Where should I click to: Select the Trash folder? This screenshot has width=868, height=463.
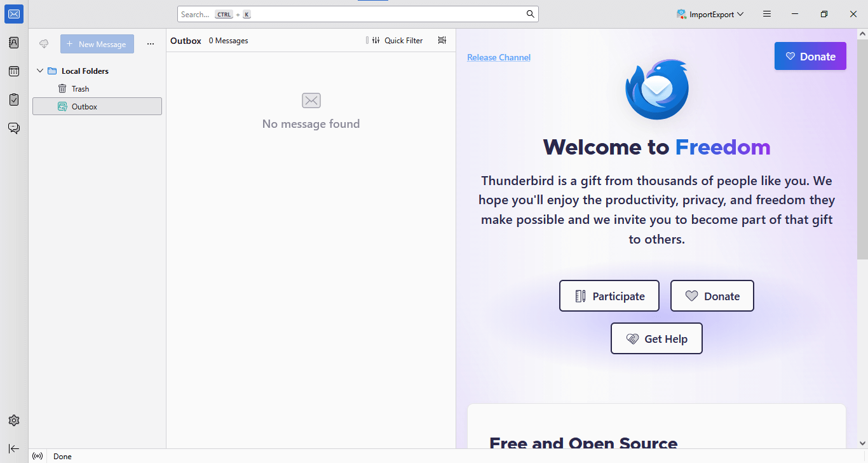point(80,89)
